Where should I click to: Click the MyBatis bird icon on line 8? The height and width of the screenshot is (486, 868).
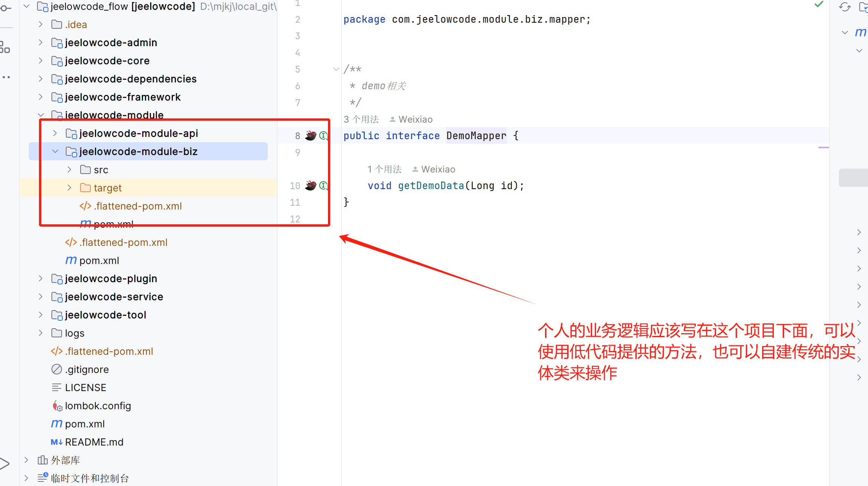[311, 135]
